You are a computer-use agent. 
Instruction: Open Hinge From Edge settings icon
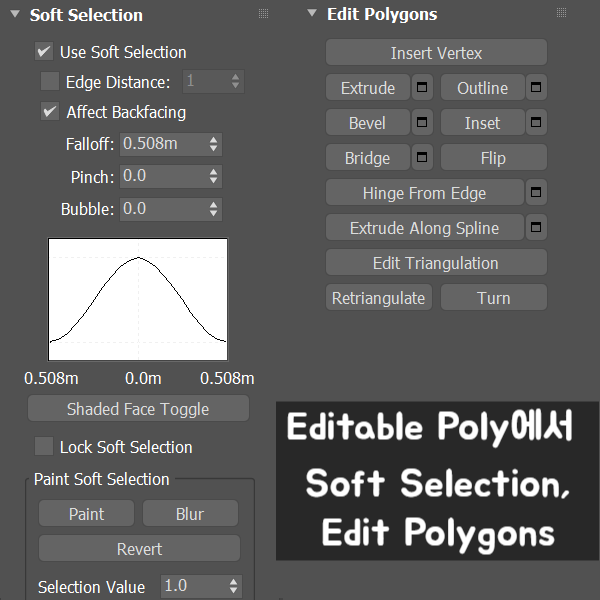pos(536,192)
